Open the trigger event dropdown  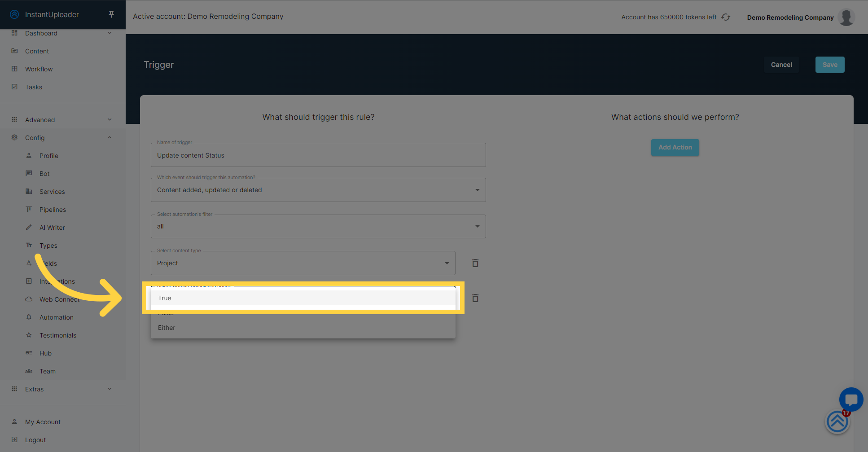click(318, 190)
